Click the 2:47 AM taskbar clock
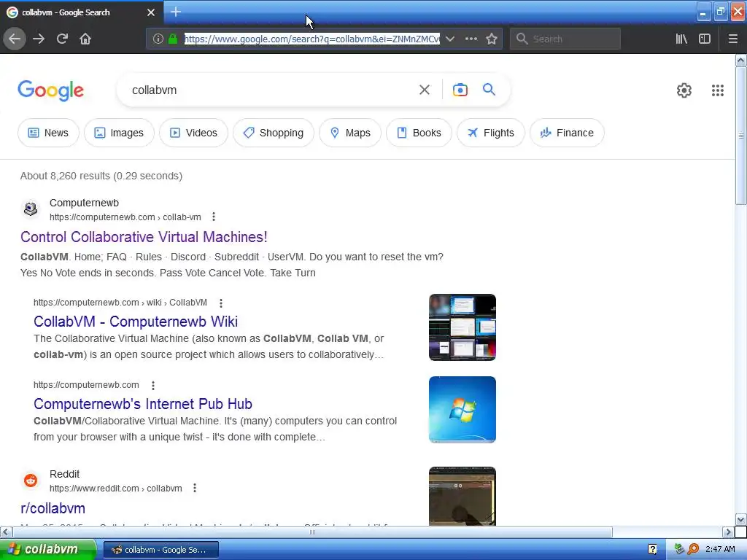747x560 pixels. tap(720, 550)
